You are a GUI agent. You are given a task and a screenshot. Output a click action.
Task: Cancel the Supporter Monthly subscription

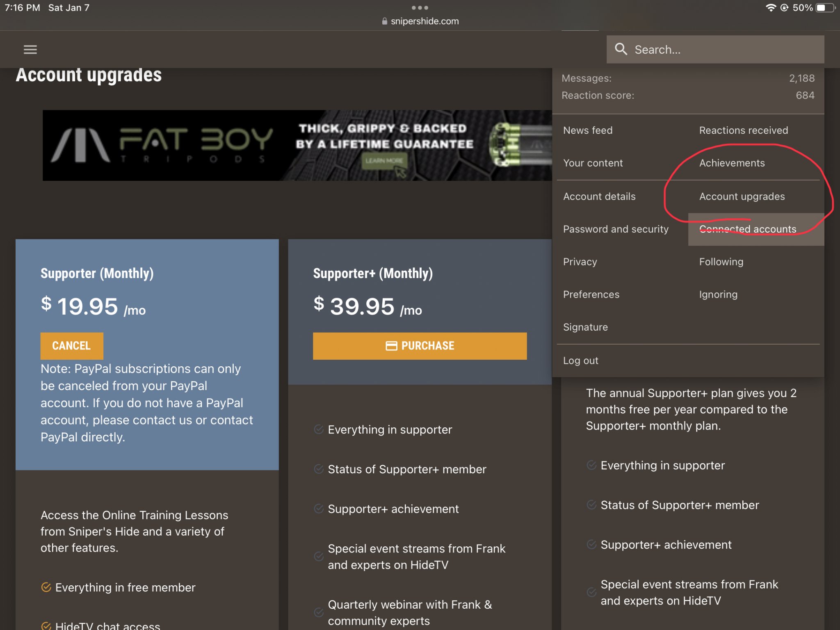point(71,346)
